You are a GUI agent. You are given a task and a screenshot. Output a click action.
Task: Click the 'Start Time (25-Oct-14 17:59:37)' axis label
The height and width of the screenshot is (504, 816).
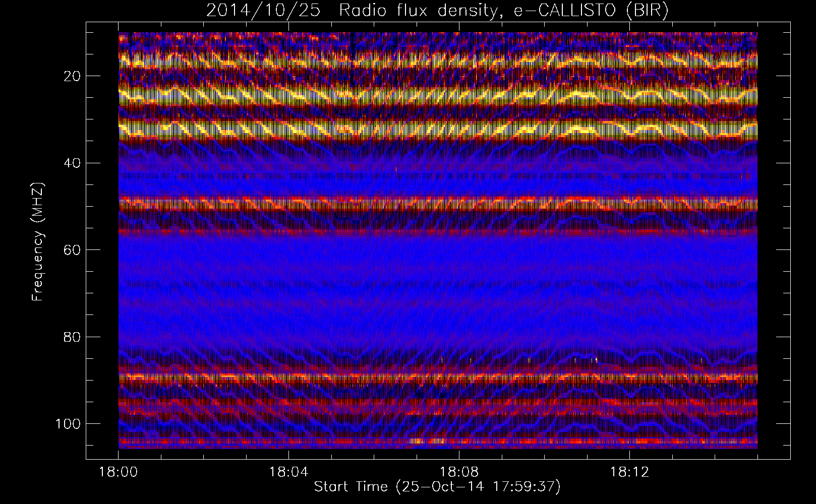[x=437, y=487]
